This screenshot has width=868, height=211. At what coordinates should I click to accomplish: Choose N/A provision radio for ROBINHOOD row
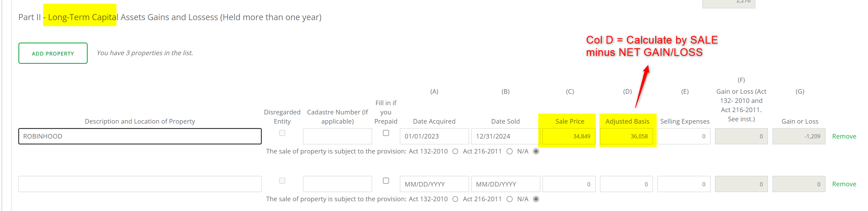point(536,151)
